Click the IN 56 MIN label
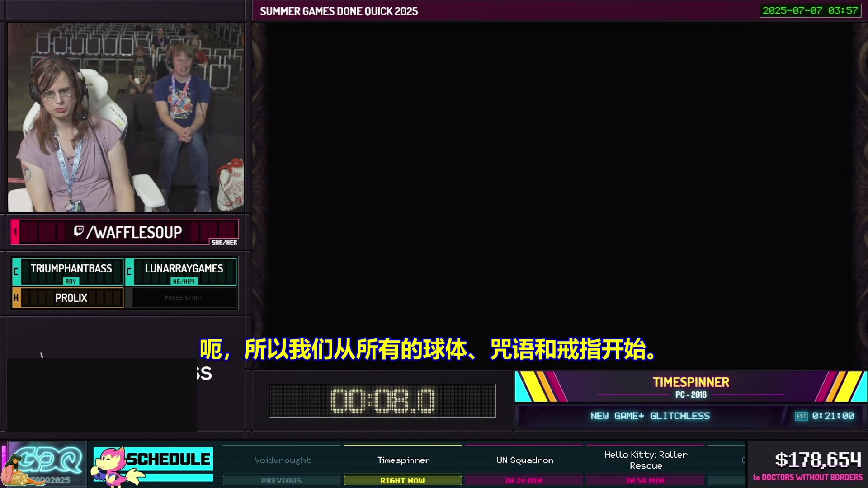 645,480
